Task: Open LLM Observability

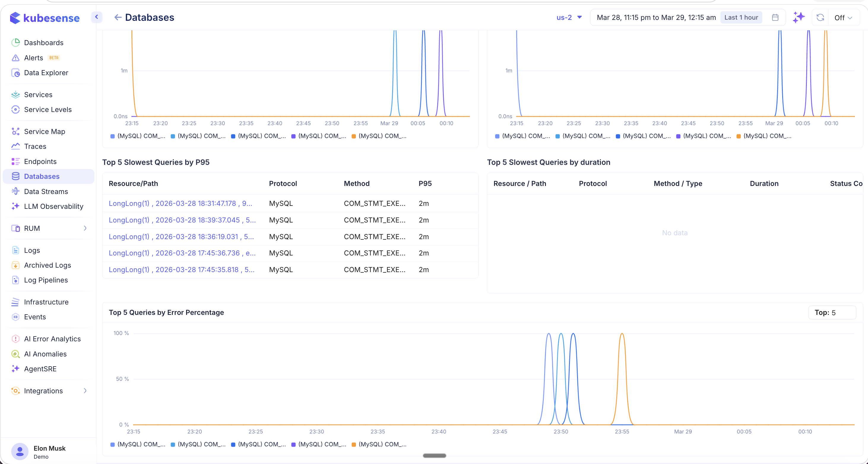Action: point(53,206)
